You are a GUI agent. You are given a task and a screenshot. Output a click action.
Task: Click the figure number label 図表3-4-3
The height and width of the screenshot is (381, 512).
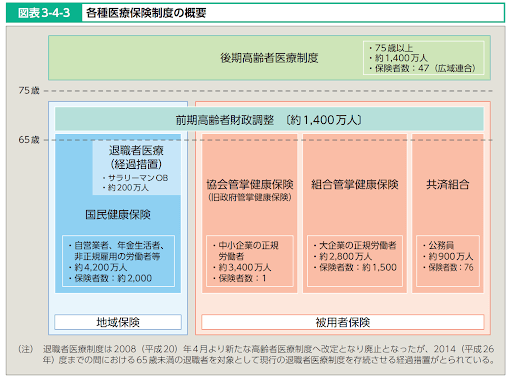[x=44, y=13]
